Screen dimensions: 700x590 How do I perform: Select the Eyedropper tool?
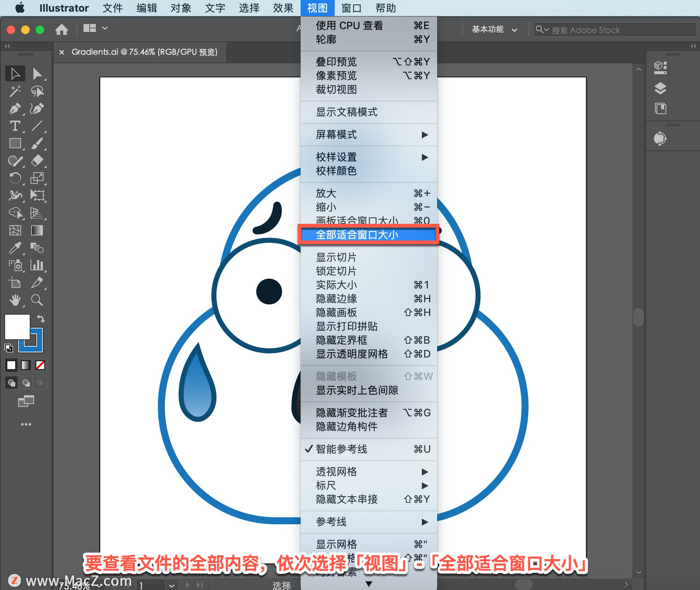point(15,248)
